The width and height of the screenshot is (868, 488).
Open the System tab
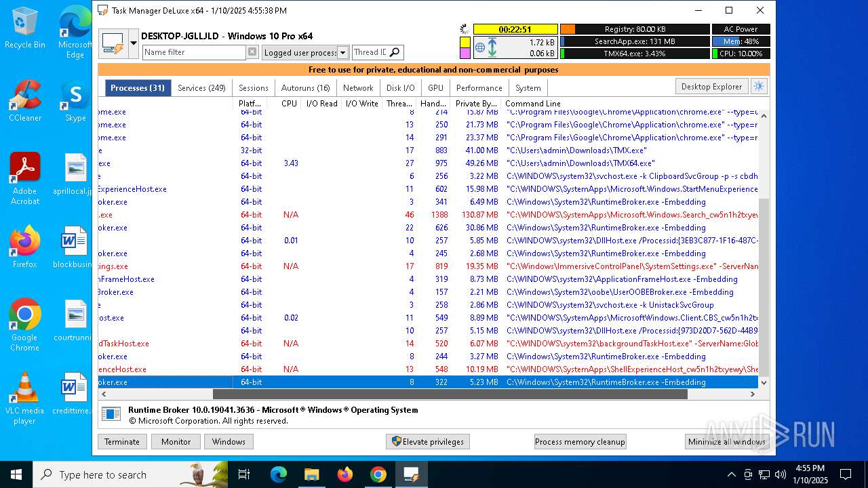click(x=528, y=87)
